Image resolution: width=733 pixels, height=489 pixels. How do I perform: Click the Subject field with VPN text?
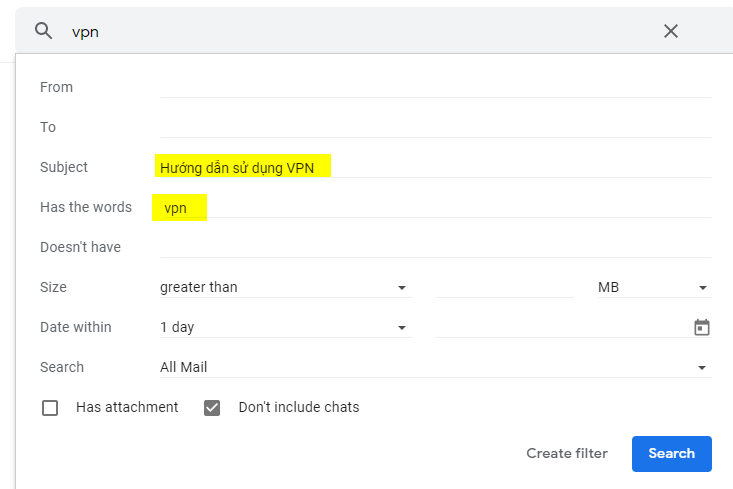tap(435, 167)
